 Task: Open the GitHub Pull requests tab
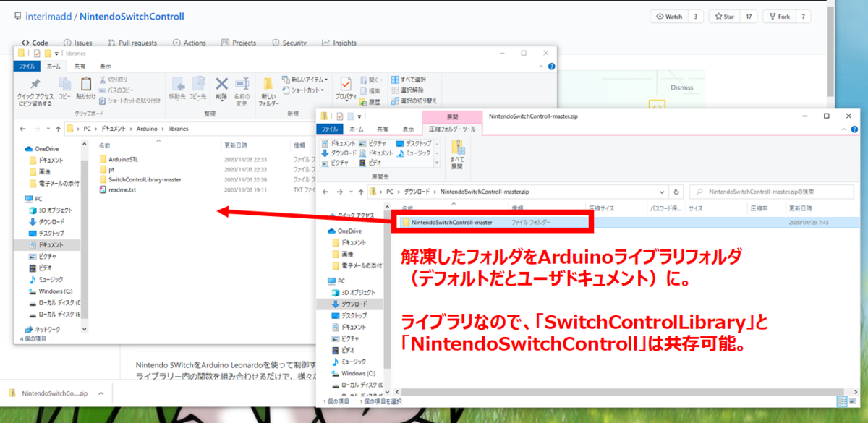coord(132,43)
